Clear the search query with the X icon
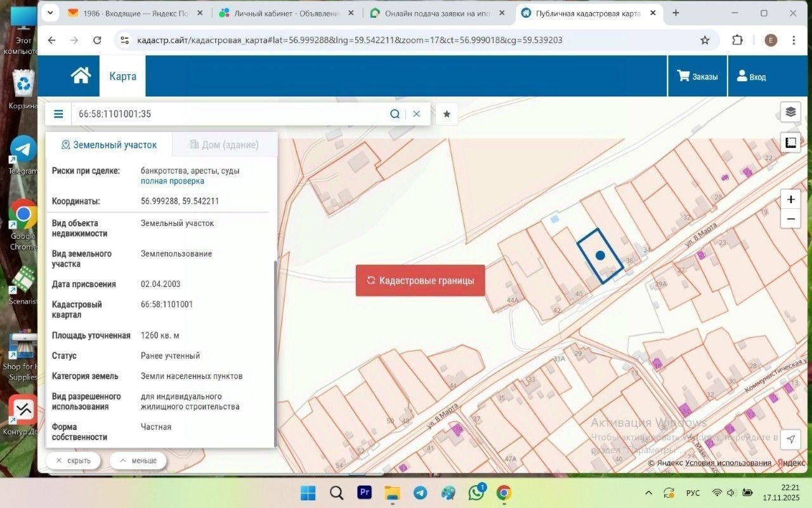The height and width of the screenshot is (508, 812). [x=417, y=114]
